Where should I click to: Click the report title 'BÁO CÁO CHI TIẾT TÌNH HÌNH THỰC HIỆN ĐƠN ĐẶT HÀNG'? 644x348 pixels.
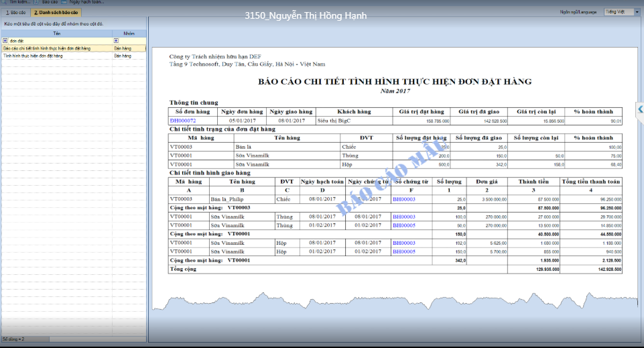click(x=395, y=82)
